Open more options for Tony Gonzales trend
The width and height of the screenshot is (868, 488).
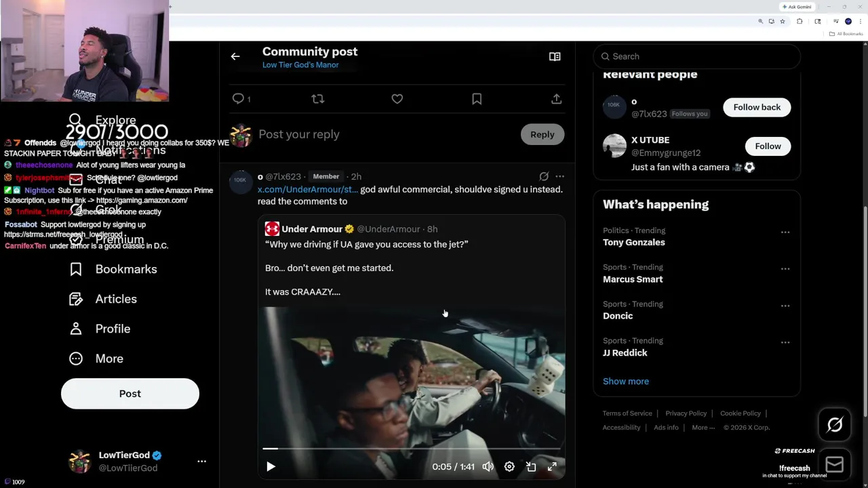pos(785,232)
